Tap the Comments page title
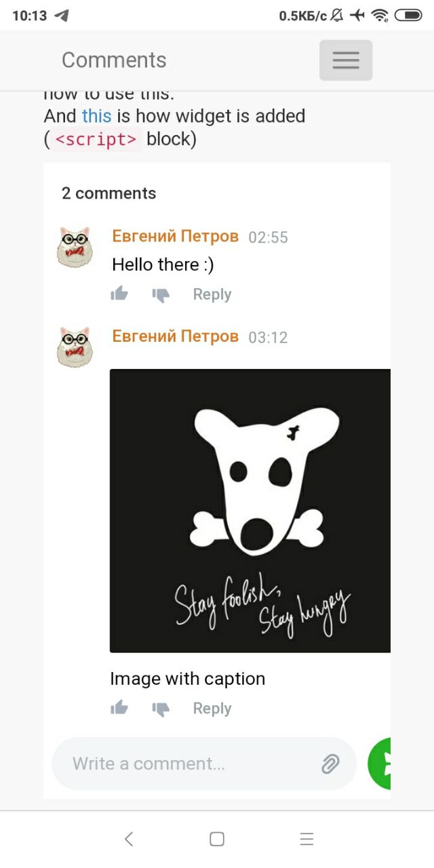This screenshot has height=868, width=434. coord(114,60)
